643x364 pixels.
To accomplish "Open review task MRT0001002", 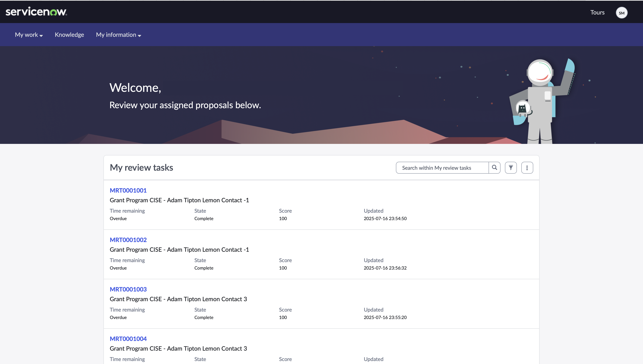I will coord(128,240).
